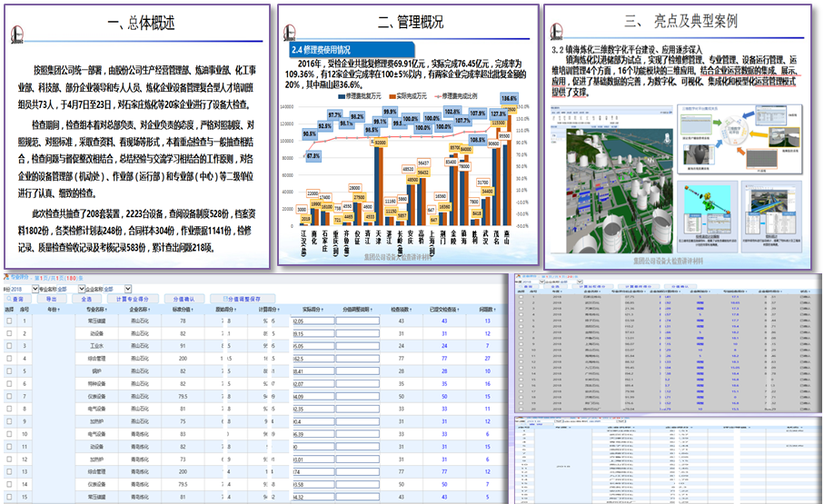824x504 pixels.
Task: Open the 专业名称 全部 dropdown
Action: (x=82, y=289)
